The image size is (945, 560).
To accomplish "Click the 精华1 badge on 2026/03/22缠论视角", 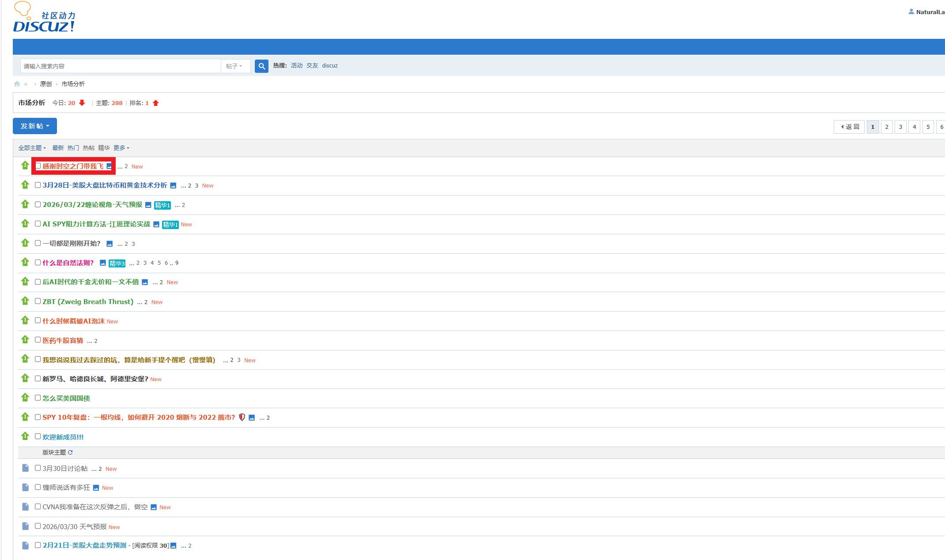I will click(163, 205).
